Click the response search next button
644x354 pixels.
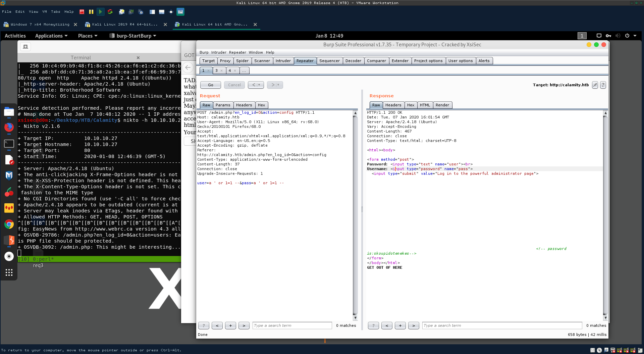414,325
